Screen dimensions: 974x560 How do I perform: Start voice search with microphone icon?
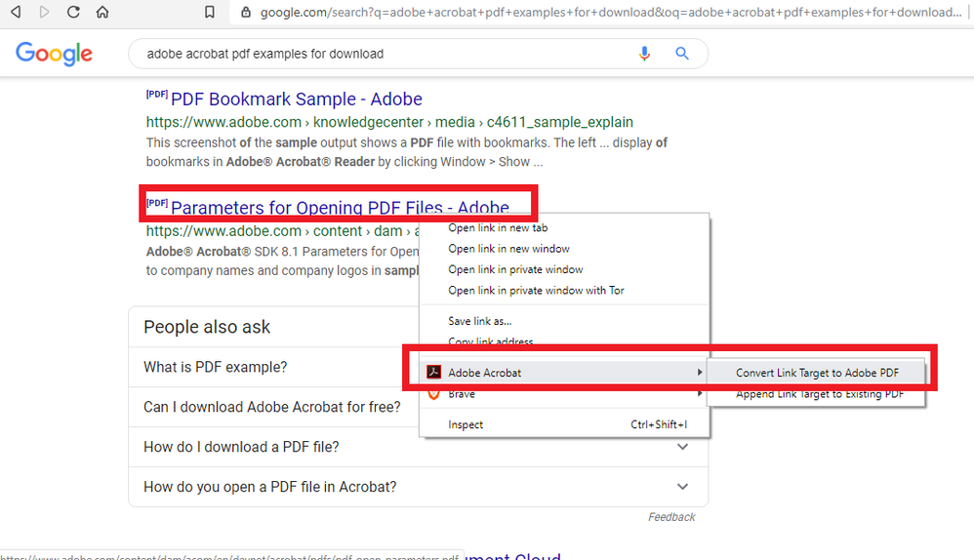pos(644,54)
